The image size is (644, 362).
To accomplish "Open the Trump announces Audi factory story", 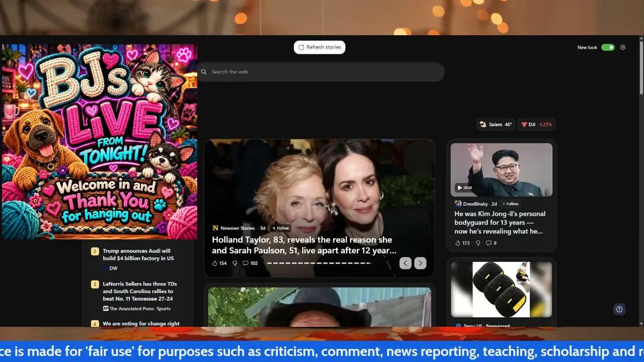I will click(138, 254).
